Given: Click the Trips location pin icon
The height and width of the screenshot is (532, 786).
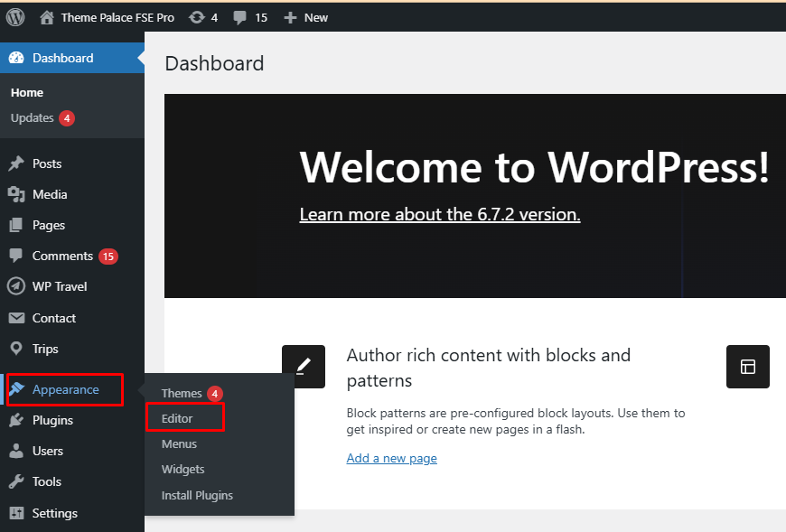Looking at the screenshot, I should click(16, 349).
